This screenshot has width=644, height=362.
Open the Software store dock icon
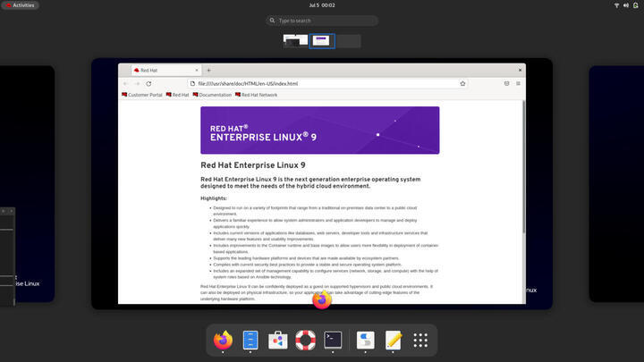(x=278, y=341)
